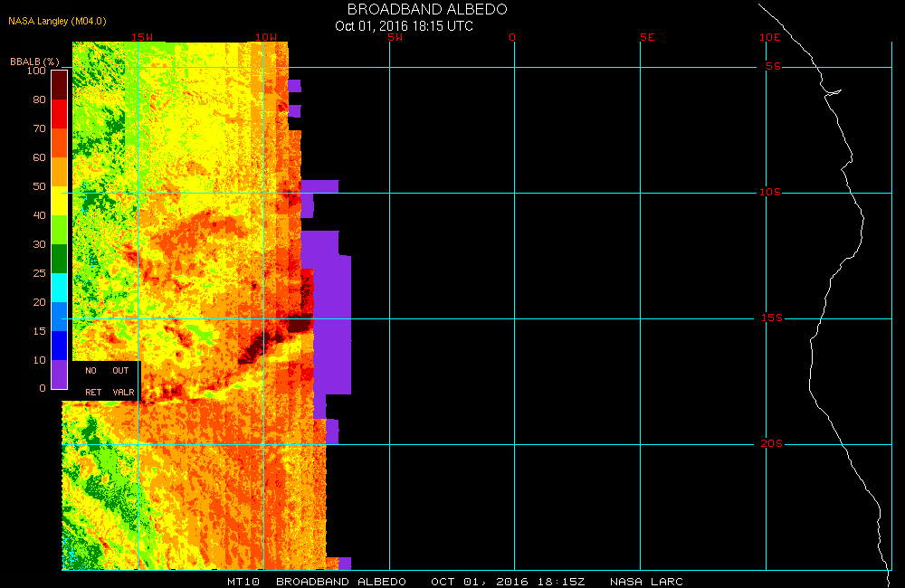The width and height of the screenshot is (905, 588).
Task: Select the light green 30-40 legend swatch
Action: (x=60, y=230)
